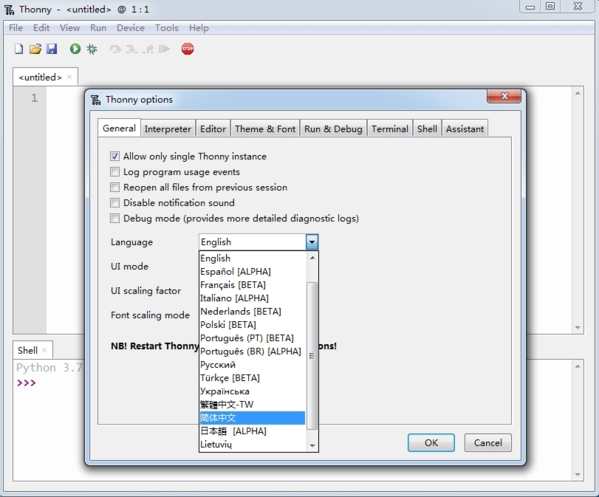
Task: Select Português (BR) [ALPHA] option
Action: (x=253, y=351)
